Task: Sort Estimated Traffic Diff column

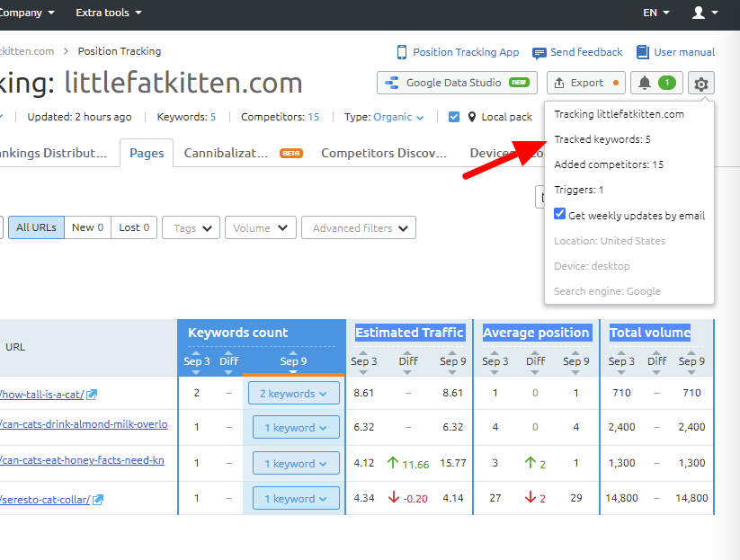Action: click(x=407, y=361)
